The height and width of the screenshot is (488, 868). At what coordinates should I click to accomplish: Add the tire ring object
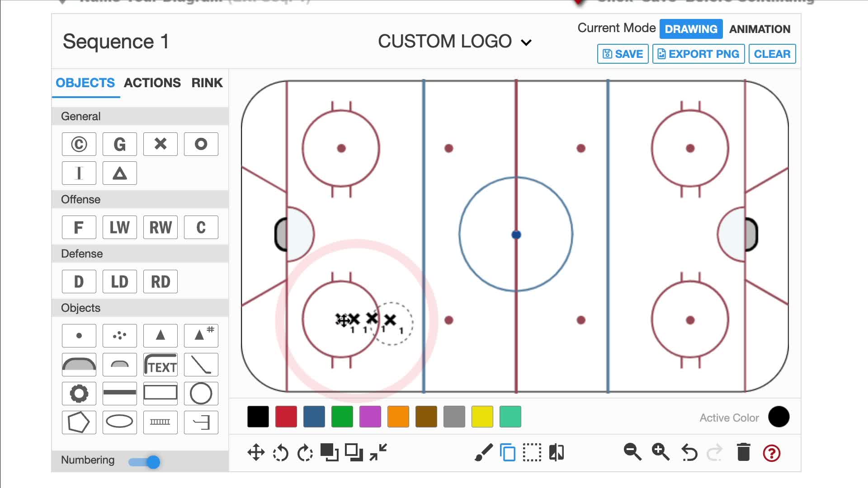(x=79, y=393)
